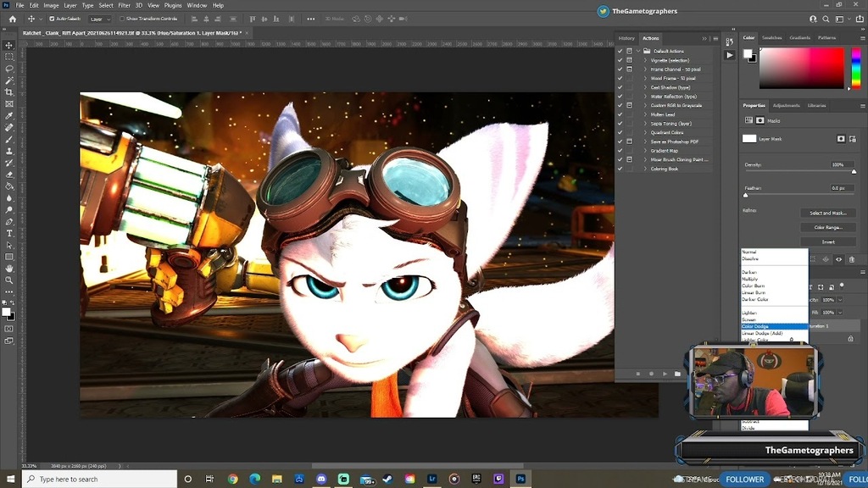Viewport: 868px width, 488px height.
Task: Open the search icon at top right
Action: point(826,19)
